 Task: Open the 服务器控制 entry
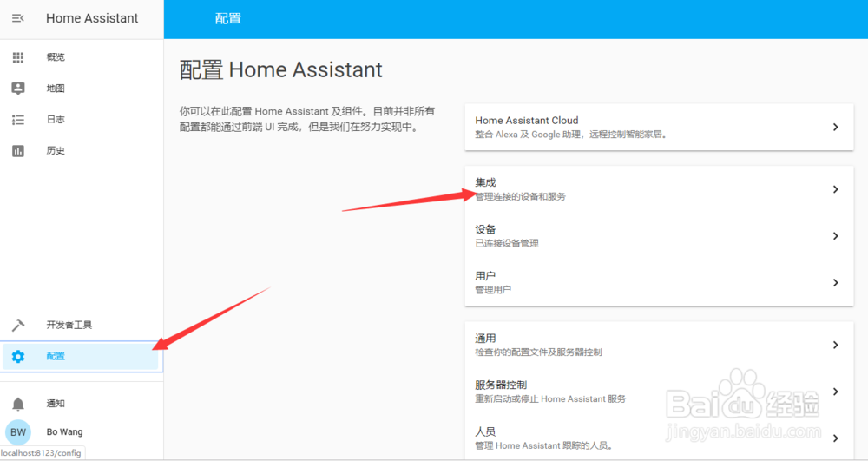[x=659, y=392]
